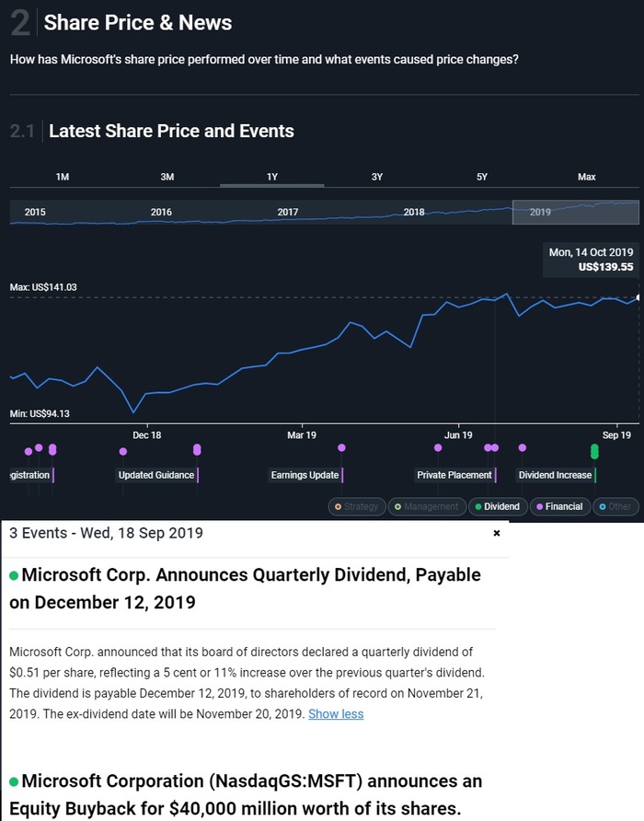This screenshot has height=821, width=644.
Task: Collapse dividend news with Show less
Action: [x=336, y=713]
